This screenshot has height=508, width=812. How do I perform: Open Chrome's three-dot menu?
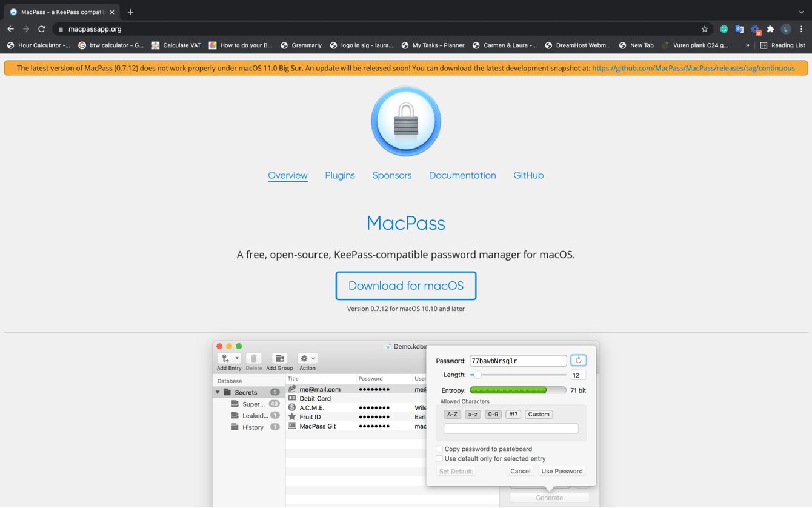801,29
